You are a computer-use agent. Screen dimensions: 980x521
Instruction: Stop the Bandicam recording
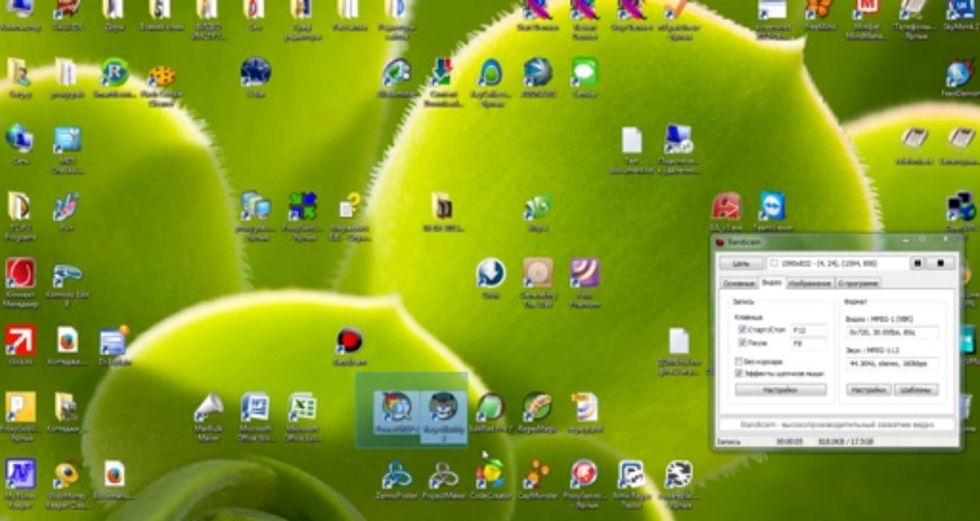click(x=940, y=263)
